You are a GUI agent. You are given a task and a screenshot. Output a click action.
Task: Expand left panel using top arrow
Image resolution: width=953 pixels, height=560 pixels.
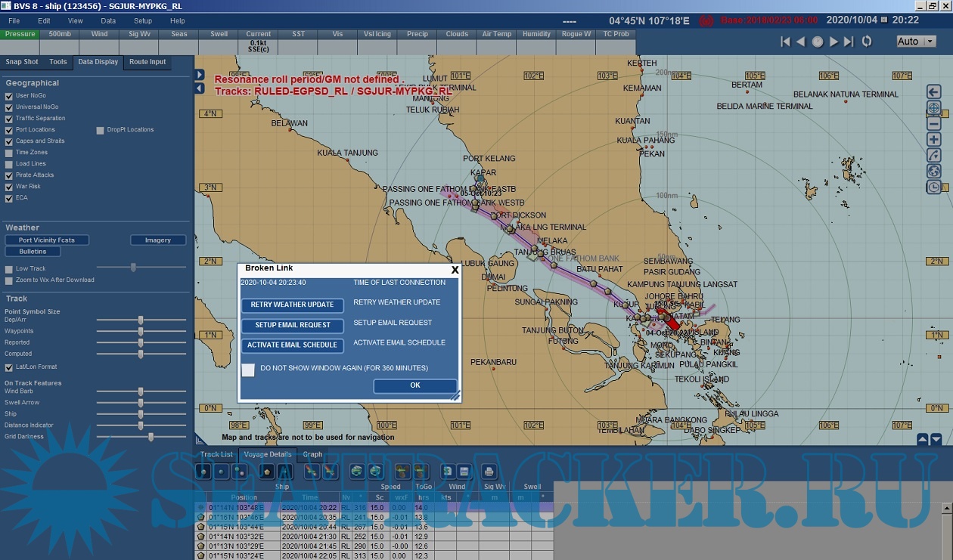coord(200,75)
